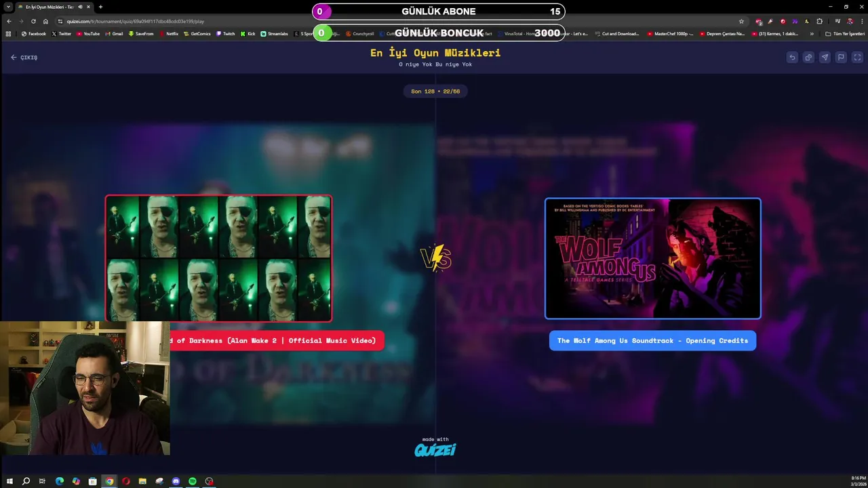Expand hidden bookmarks with double chevron
The image size is (868, 488).
[812, 33]
